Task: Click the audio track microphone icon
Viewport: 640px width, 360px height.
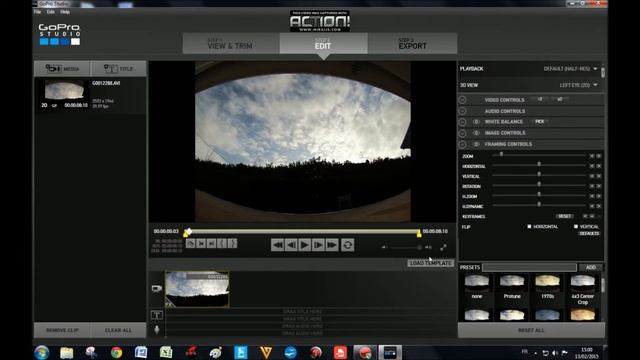Action: (157, 330)
